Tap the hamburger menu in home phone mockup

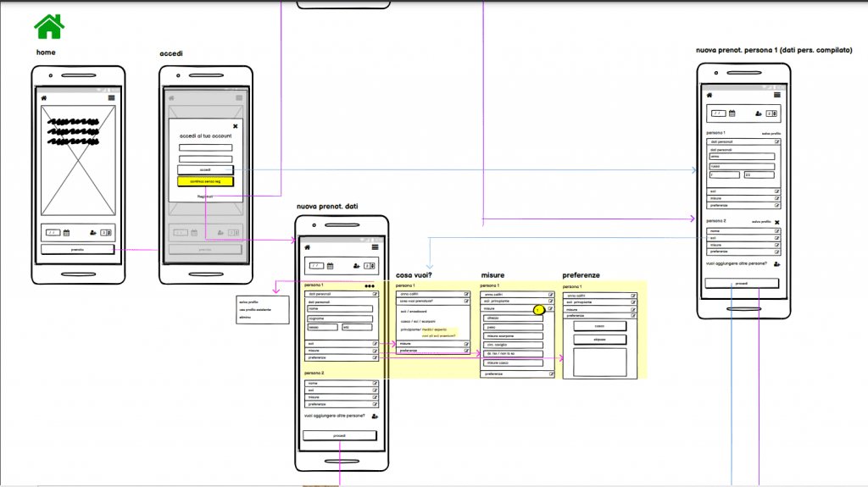(x=111, y=98)
